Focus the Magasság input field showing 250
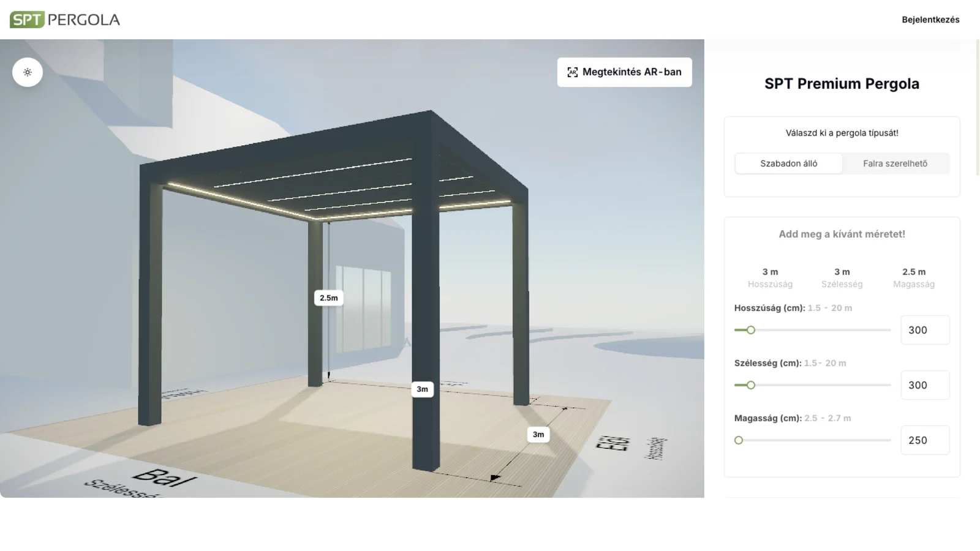The height and width of the screenshot is (551, 980). pyautogui.click(x=925, y=440)
